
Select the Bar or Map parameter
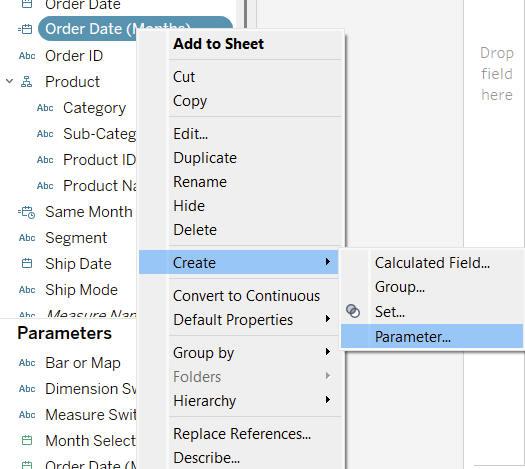point(83,363)
